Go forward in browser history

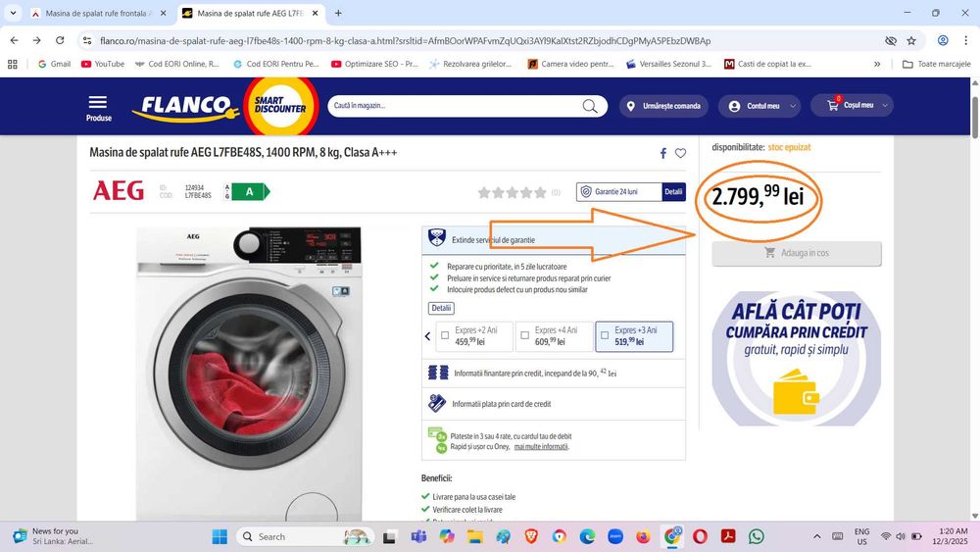point(37,40)
